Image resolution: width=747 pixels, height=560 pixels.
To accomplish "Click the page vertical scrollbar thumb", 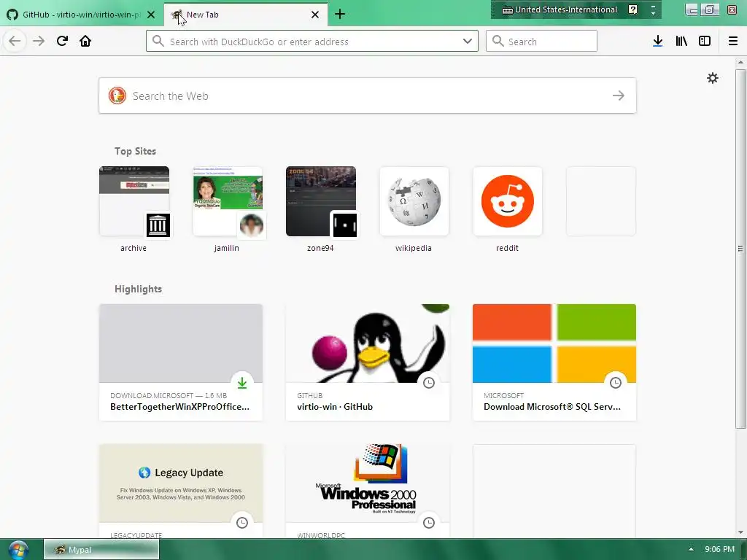I will tap(740, 249).
